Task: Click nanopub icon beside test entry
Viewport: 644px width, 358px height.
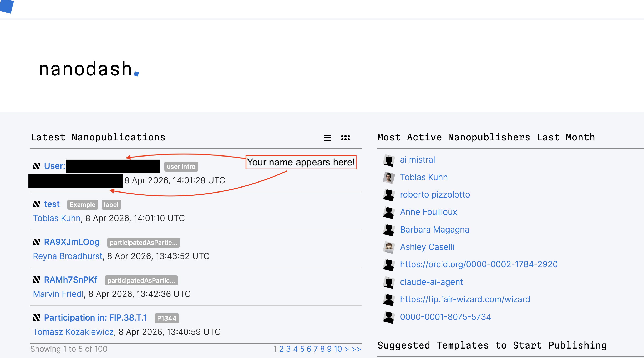Action: tap(37, 204)
